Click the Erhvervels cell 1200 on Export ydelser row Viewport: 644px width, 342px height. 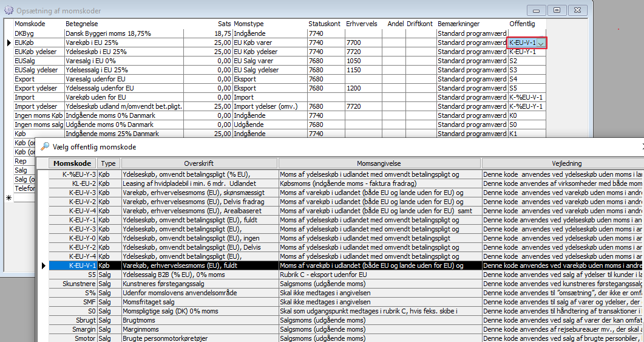[363, 88]
